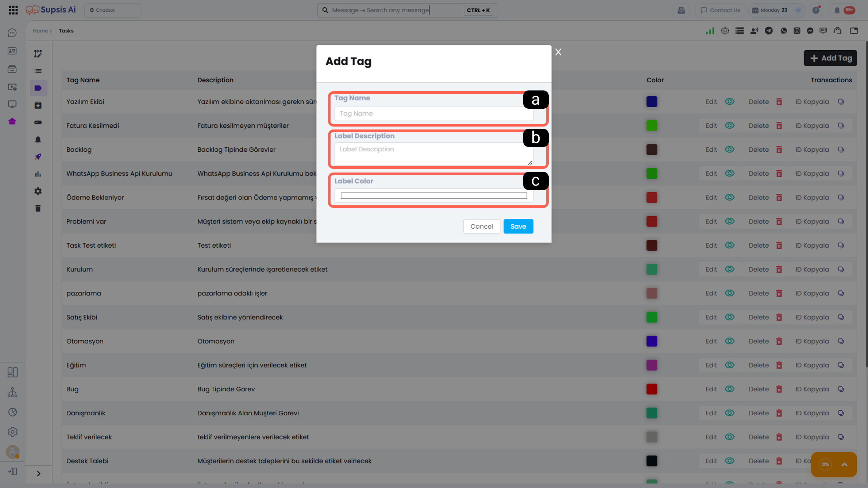868x488 pixels.
Task: Toggle eye icon for Backlog tag
Action: 729,150
